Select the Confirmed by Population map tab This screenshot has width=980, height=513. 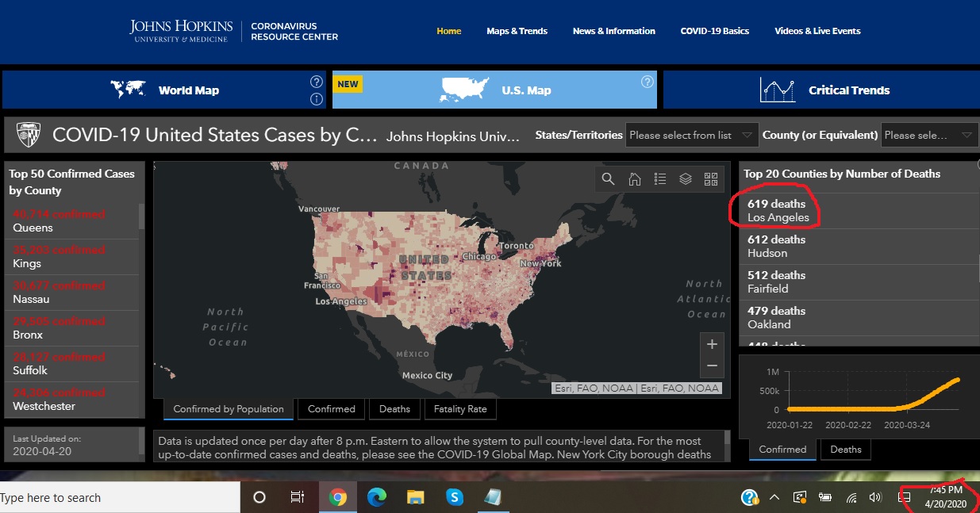(x=229, y=409)
